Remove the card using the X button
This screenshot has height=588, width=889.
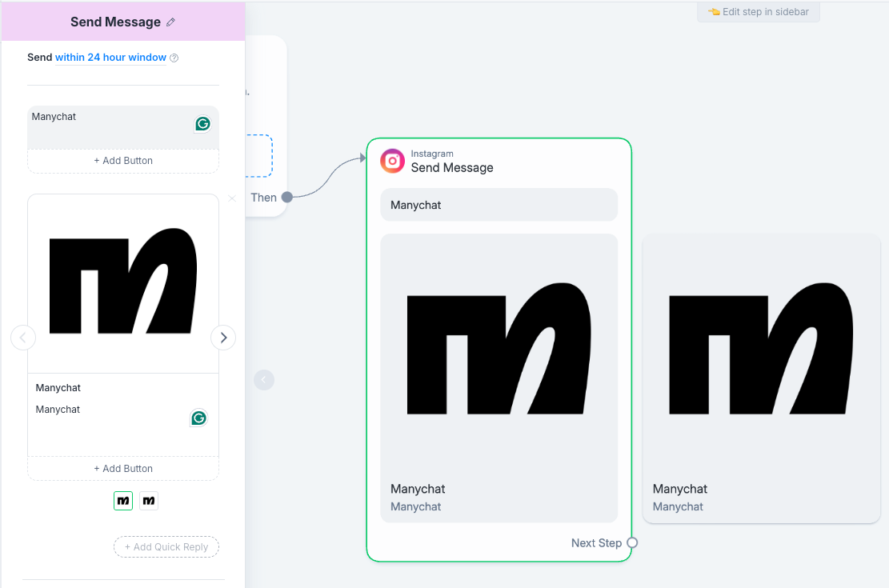click(231, 198)
